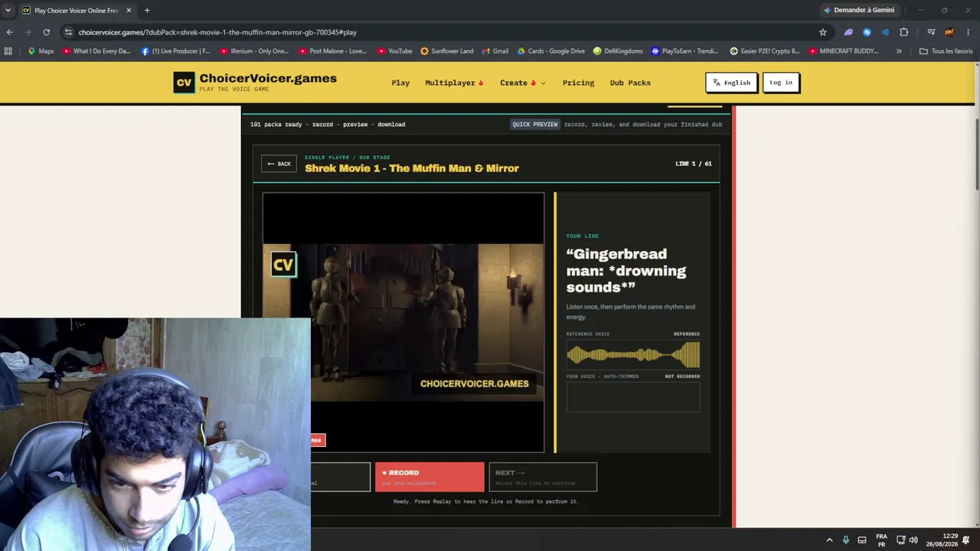Open the site information icon in address bar

point(68,32)
